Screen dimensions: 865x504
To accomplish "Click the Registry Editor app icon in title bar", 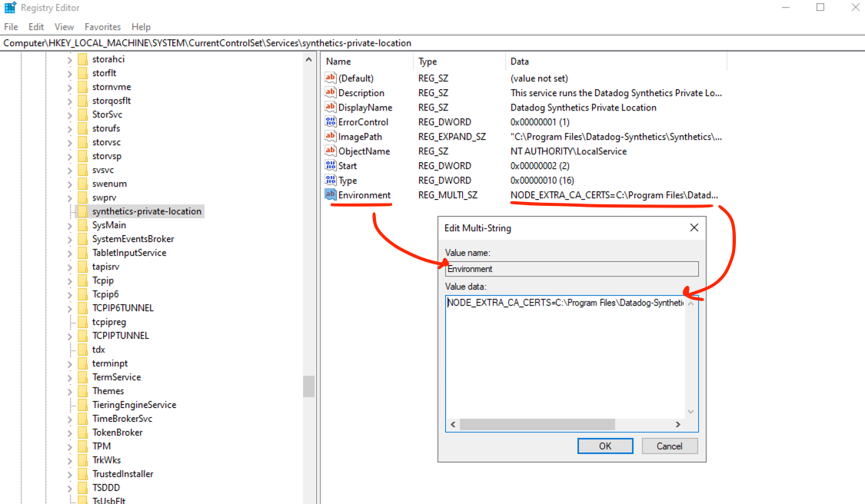I will [x=10, y=8].
